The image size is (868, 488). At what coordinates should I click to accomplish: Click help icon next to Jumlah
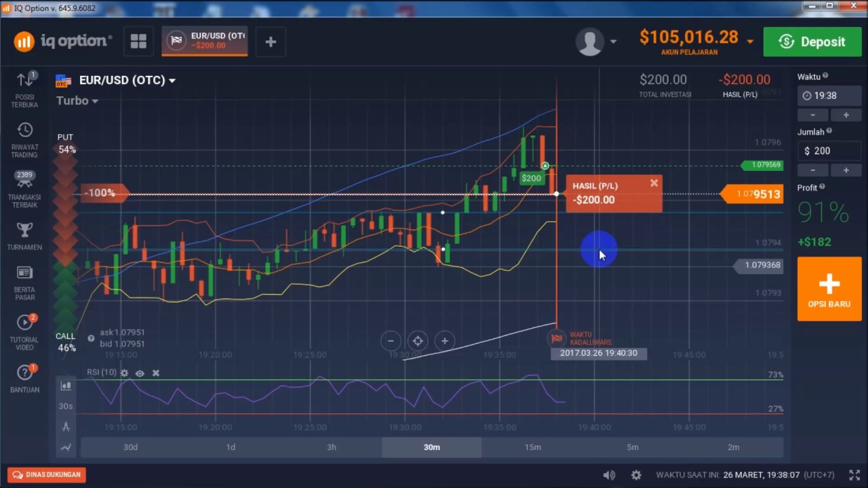coord(829,131)
